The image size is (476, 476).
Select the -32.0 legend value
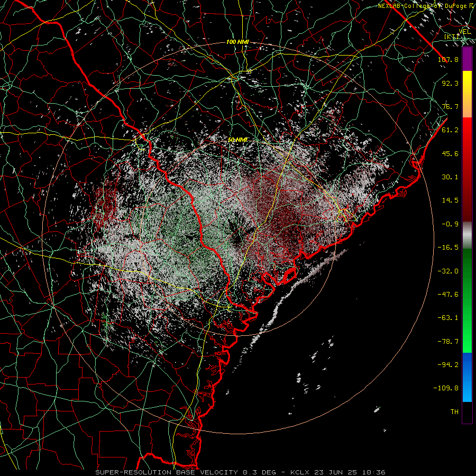click(448, 271)
